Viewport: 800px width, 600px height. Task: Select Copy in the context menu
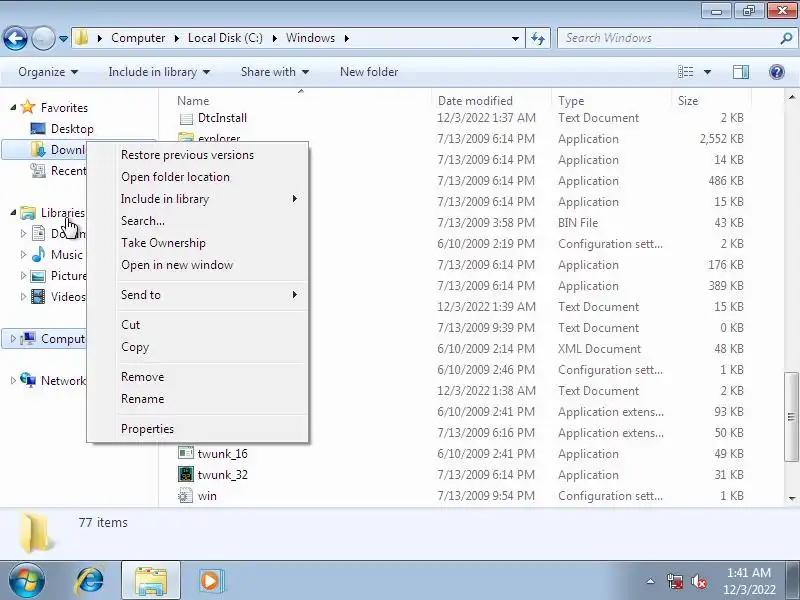[135, 347]
